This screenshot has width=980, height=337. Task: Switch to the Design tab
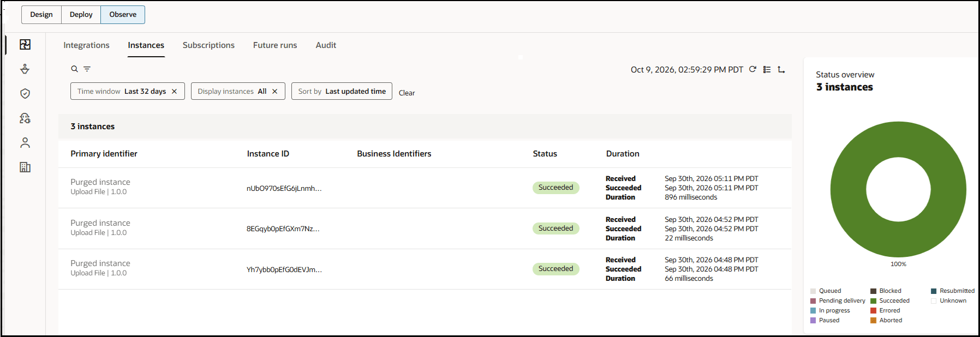point(41,15)
